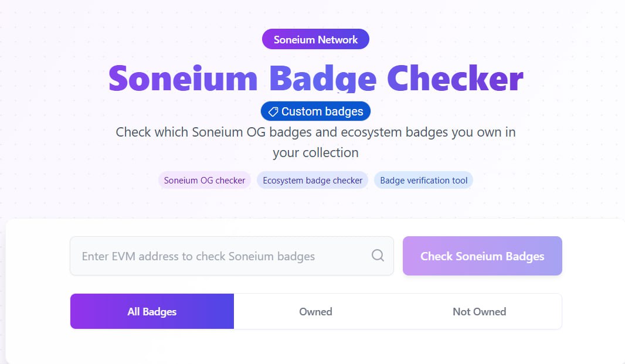Open the Custom badges pill button
The image size is (625, 364).
coord(315,111)
